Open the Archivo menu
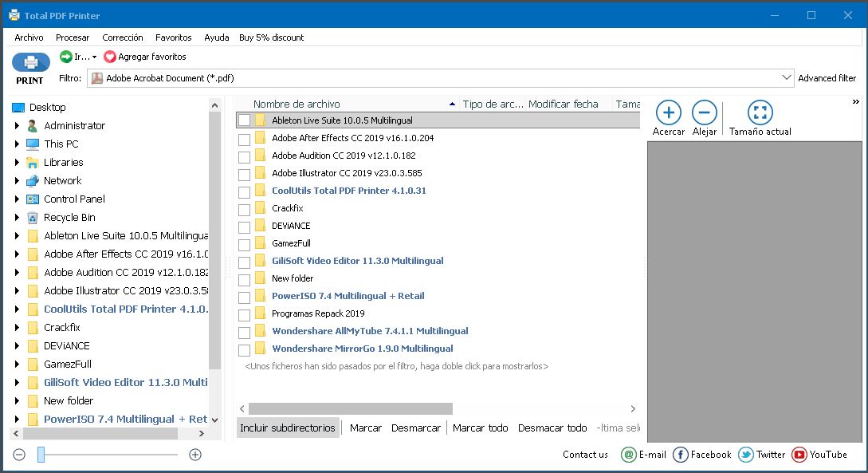This screenshot has width=868, height=473. click(29, 37)
